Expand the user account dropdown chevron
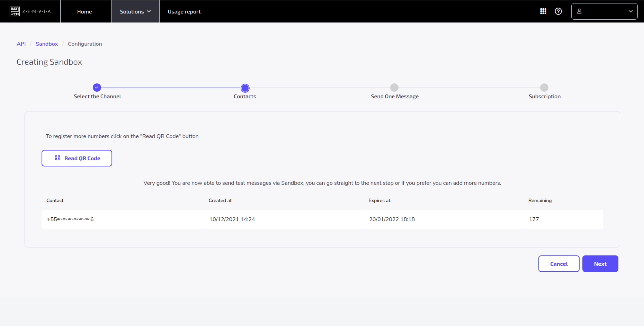644x326 pixels. tap(630, 12)
